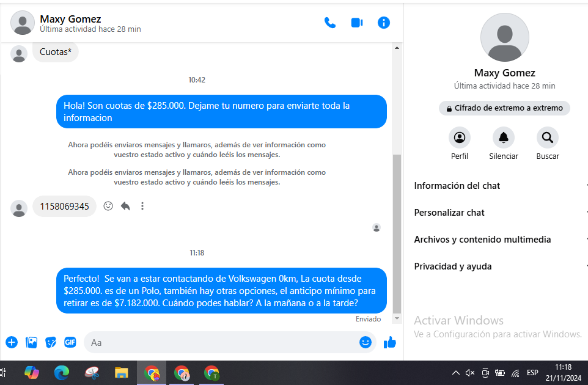Screen dimensions: 588x385
Task: View Maxy Gomez's Perfil
Action: (459, 138)
